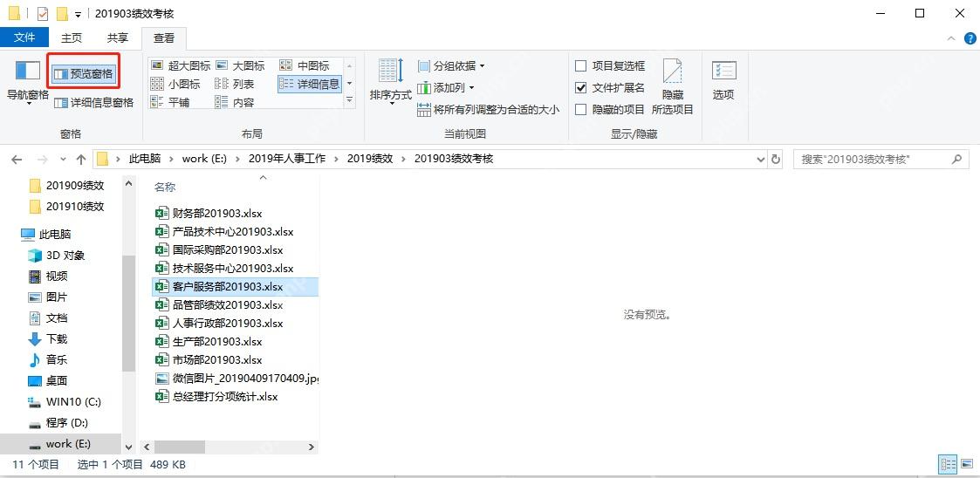
Task: Open the 排序方式 sort menu
Action: (391, 81)
